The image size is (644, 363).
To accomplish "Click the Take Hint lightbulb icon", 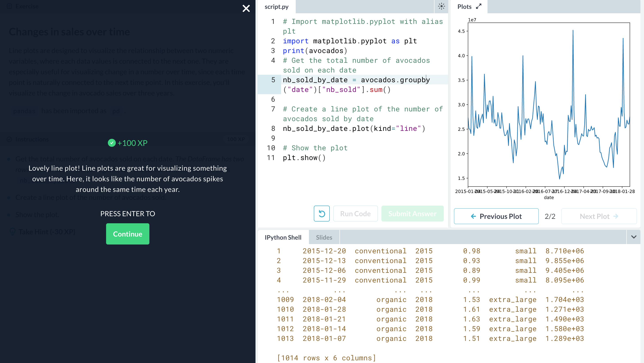I will 13,231.
